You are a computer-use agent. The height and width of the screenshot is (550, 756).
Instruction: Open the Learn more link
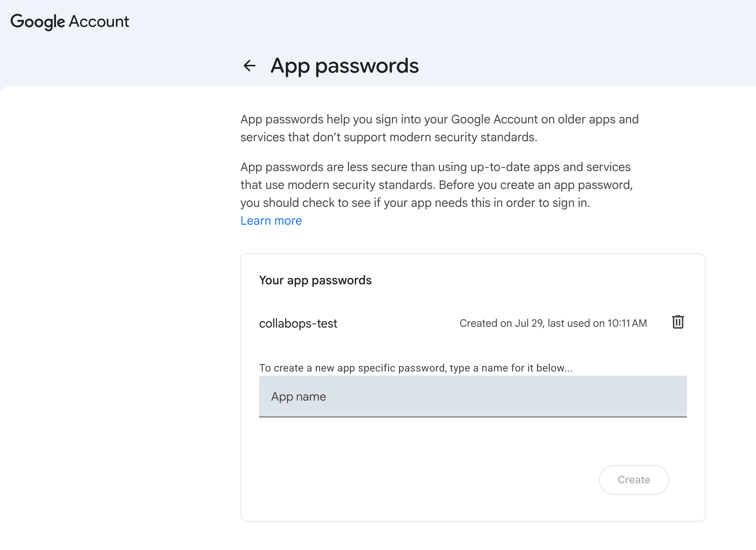point(271,221)
